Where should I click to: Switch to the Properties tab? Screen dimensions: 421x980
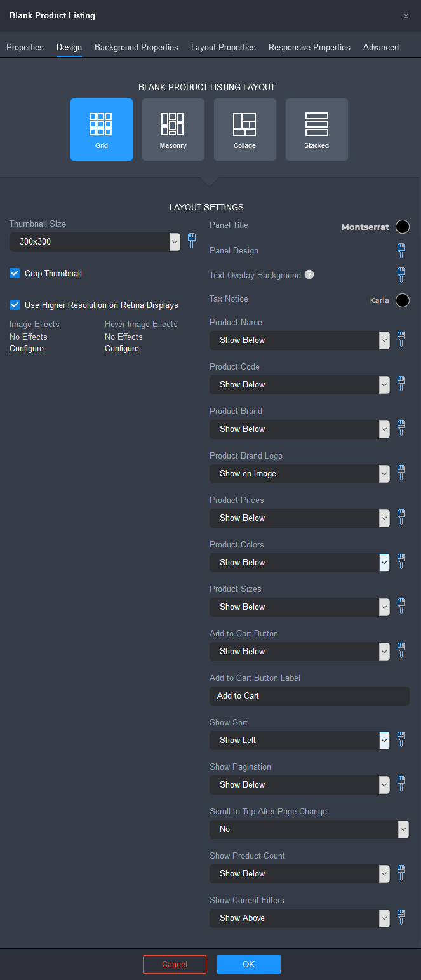tap(25, 48)
